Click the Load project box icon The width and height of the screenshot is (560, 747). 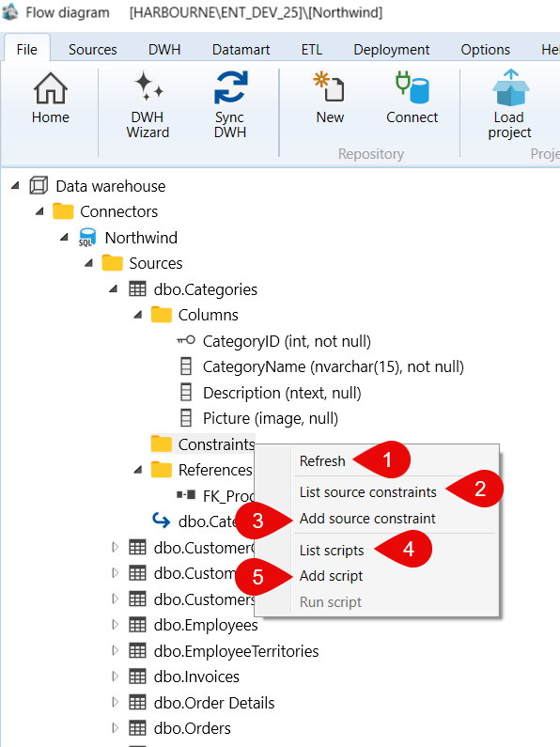pyautogui.click(x=510, y=87)
